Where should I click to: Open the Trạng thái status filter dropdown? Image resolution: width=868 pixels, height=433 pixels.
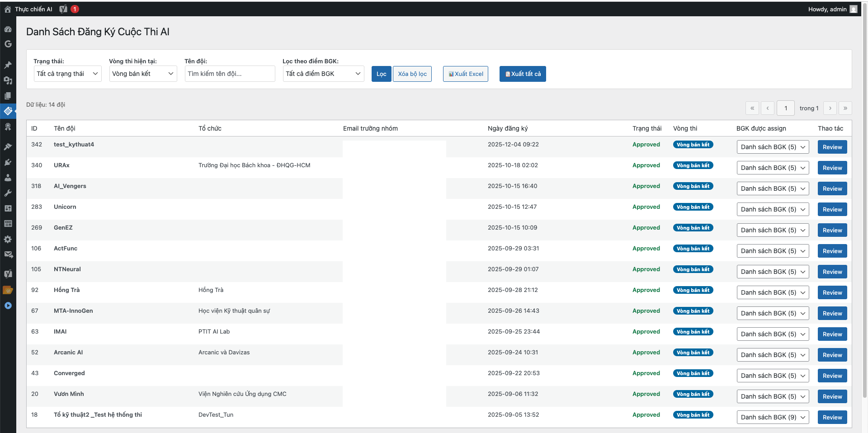tap(67, 74)
